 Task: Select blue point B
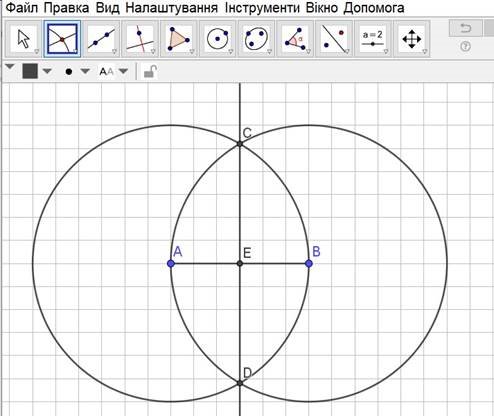tap(309, 264)
